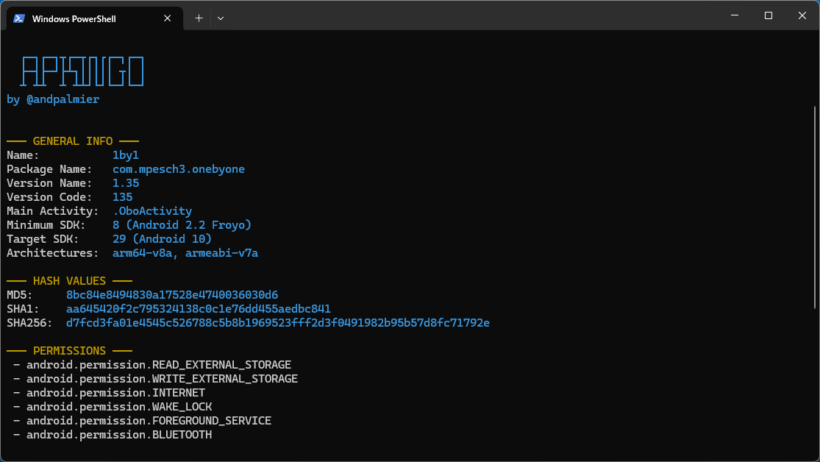Image resolution: width=820 pixels, height=462 pixels.
Task: Click the PowerShell icon in the tab
Action: click(19, 18)
